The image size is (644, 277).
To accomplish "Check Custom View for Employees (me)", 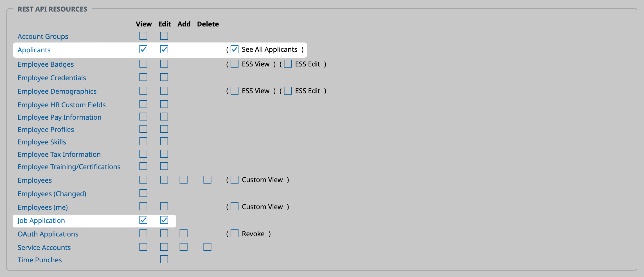I will [x=235, y=207].
